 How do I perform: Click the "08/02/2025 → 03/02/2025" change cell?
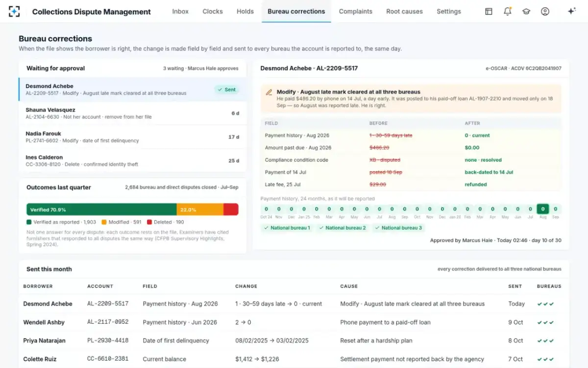(272, 341)
